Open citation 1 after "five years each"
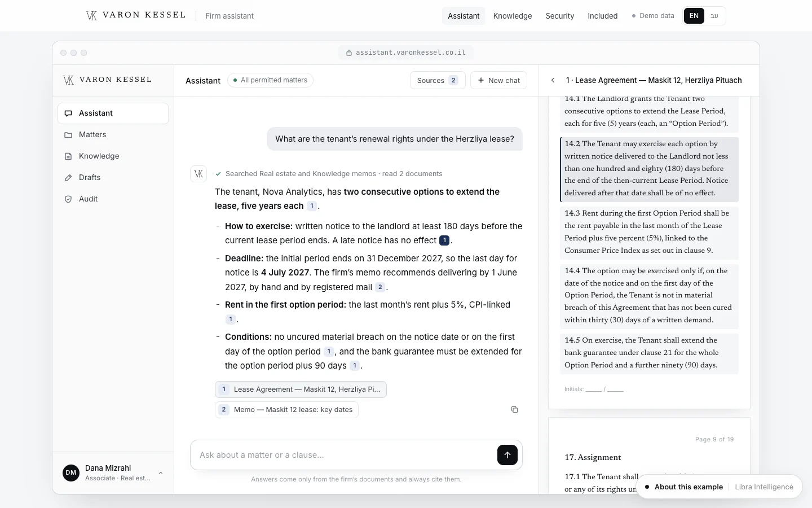Image resolution: width=812 pixels, height=508 pixels. coord(312,206)
